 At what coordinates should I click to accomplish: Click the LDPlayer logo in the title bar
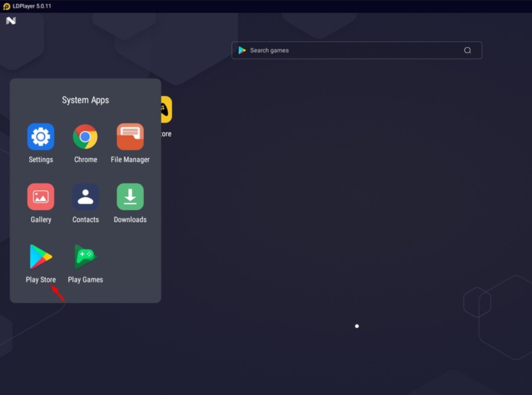tap(7, 6)
